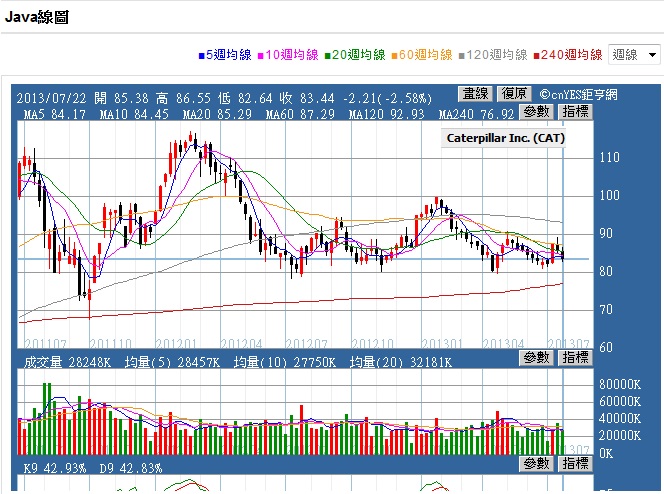Image resolution: width=664 pixels, height=494 pixels.
Task: Click the 20週均線 legend label
Action: coord(359,55)
